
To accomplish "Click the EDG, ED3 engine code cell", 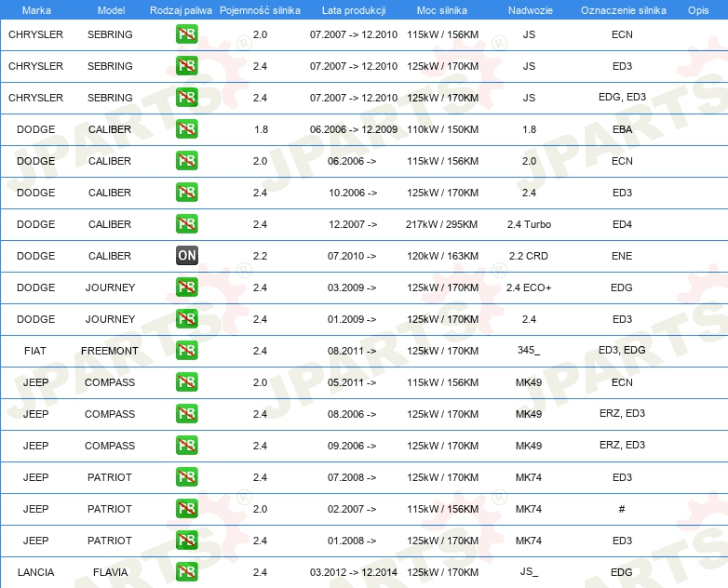I will click(x=622, y=97).
